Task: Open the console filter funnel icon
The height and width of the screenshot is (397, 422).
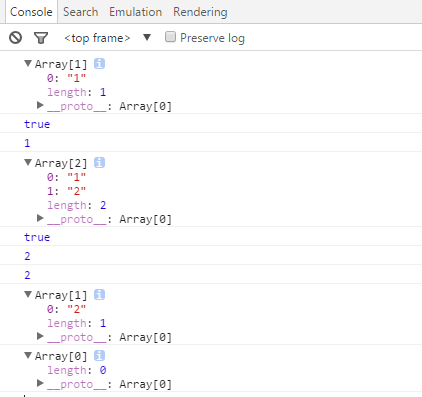Action: 41,38
